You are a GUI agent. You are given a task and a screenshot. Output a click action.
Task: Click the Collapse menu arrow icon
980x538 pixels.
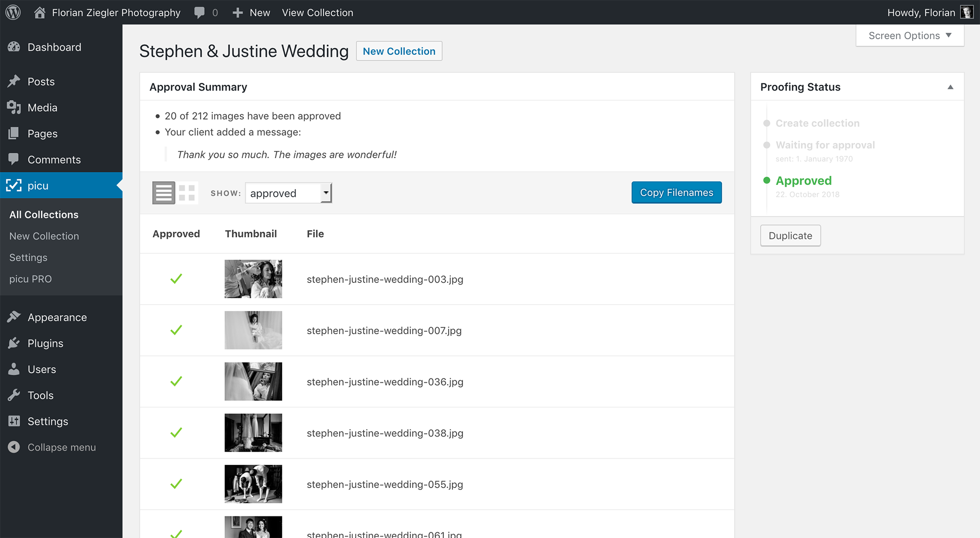pyautogui.click(x=14, y=447)
